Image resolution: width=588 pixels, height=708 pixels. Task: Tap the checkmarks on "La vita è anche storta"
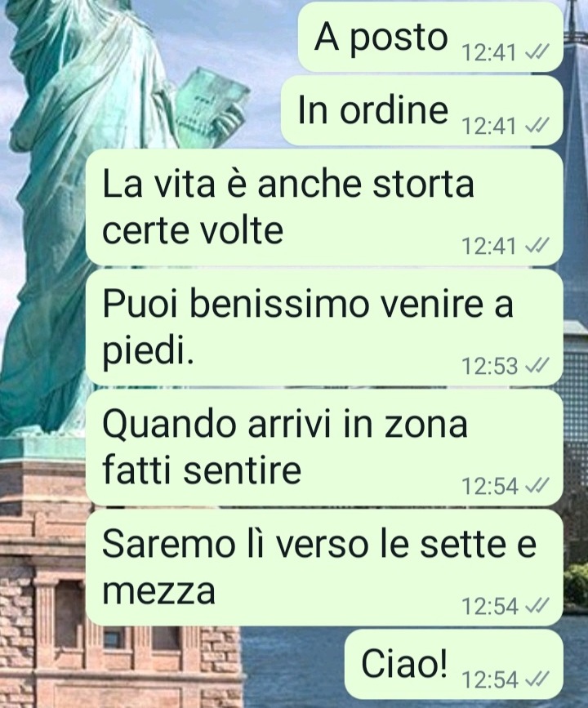click(537, 246)
